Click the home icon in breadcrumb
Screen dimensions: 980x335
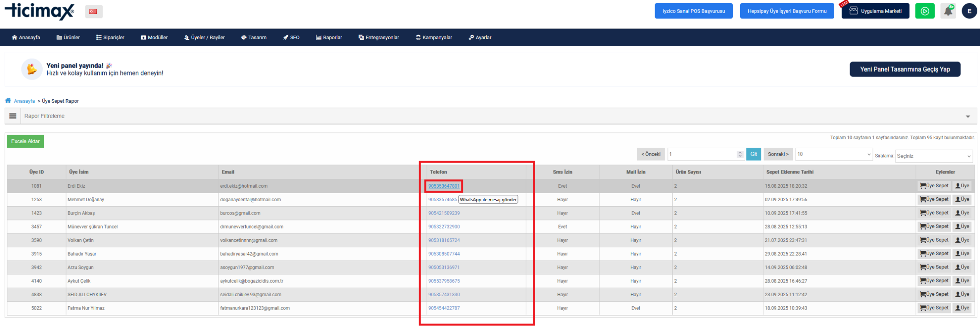(8, 101)
